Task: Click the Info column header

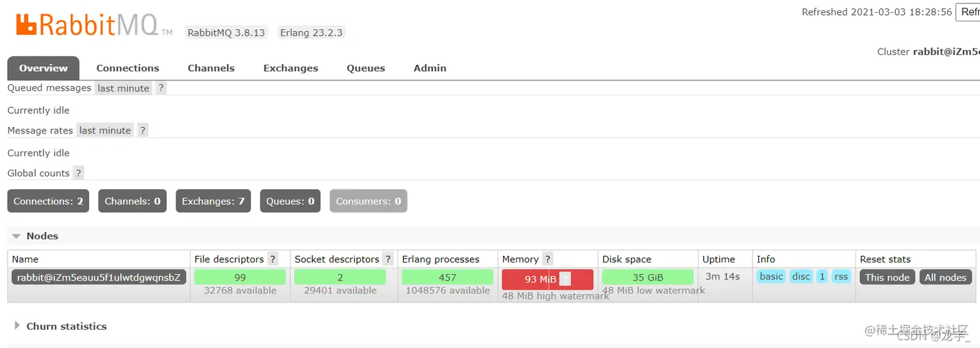Action: click(x=766, y=259)
